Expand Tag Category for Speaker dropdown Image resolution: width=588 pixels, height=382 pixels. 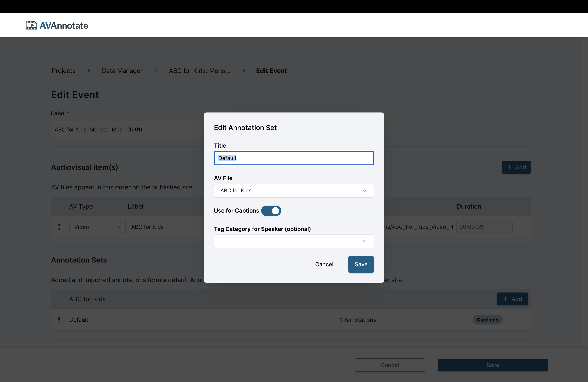[x=294, y=241]
